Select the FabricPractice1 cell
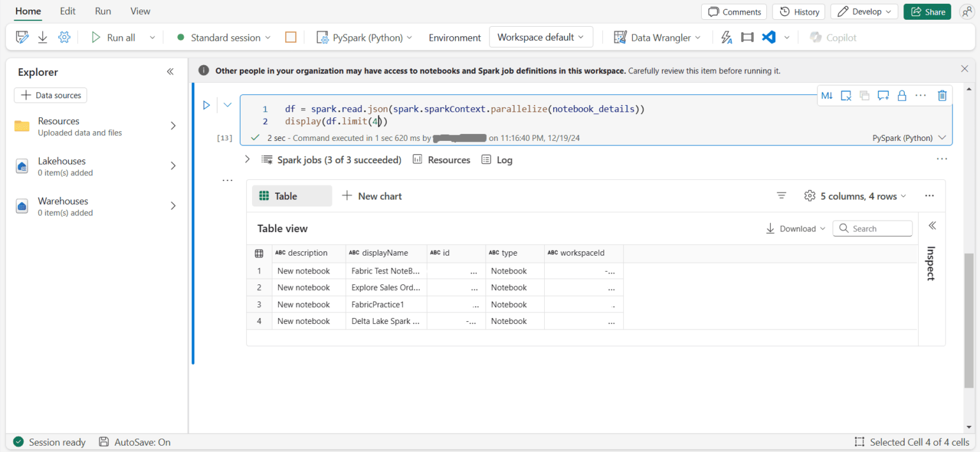This screenshot has width=980, height=452. (386, 305)
